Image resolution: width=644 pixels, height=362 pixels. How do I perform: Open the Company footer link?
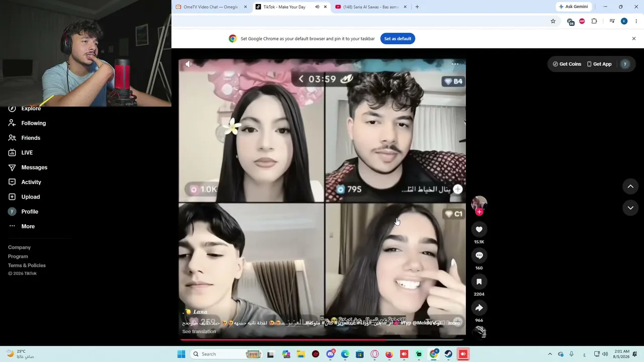pos(19,247)
